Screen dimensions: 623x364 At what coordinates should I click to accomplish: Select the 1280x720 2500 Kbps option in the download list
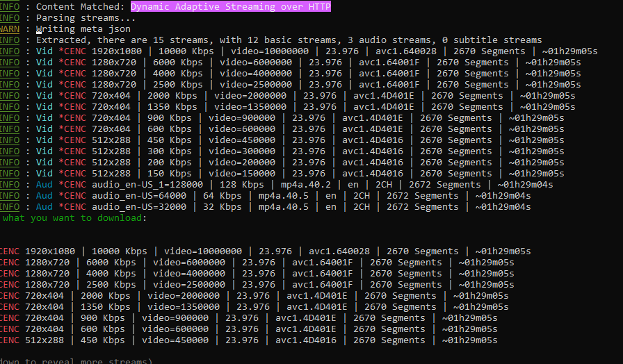click(x=257, y=285)
